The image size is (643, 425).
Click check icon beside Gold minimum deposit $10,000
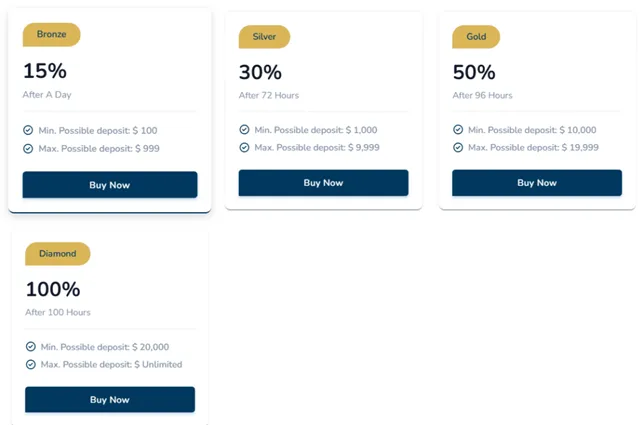tap(458, 129)
